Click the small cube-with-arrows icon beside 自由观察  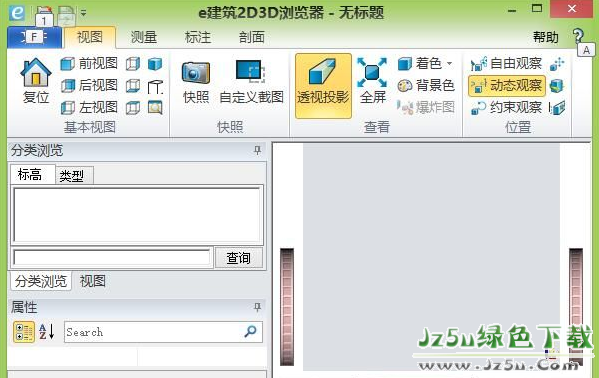(557, 64)
